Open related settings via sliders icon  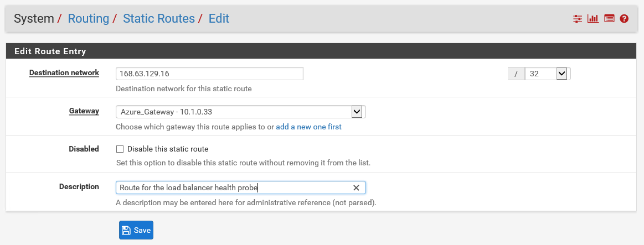(x=578, y=18)
